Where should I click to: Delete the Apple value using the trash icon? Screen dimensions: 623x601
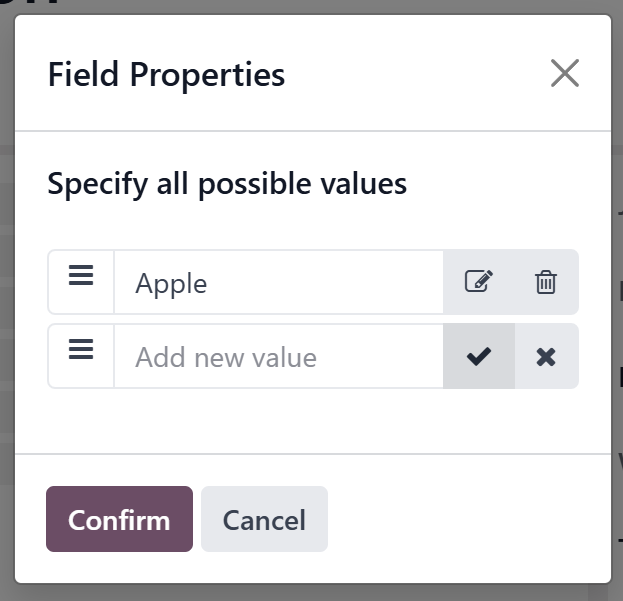pos(546,282)
